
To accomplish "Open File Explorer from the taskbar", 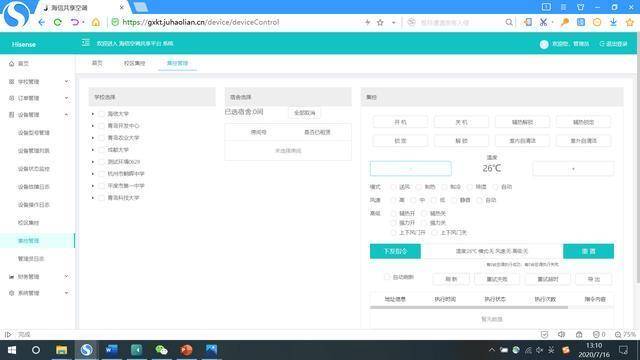I will coord(61,350).
